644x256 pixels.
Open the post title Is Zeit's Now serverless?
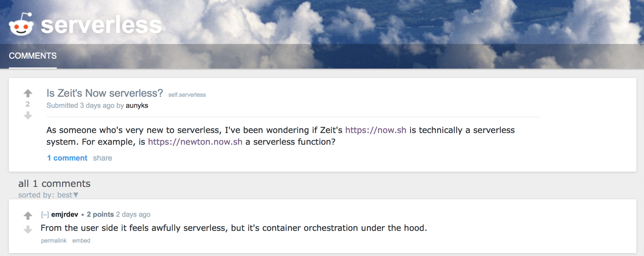click(x=105, y=93)
